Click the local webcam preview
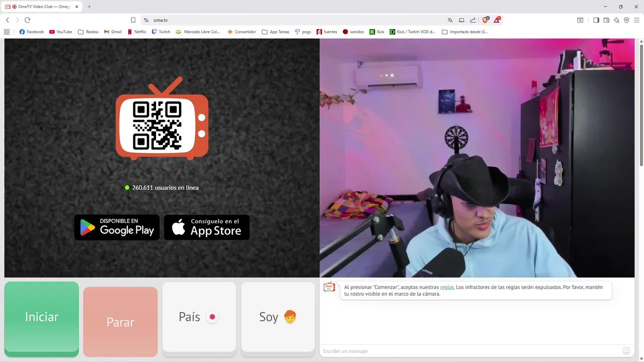This screenshot has width=644, height=362. (x=477, y=158)
